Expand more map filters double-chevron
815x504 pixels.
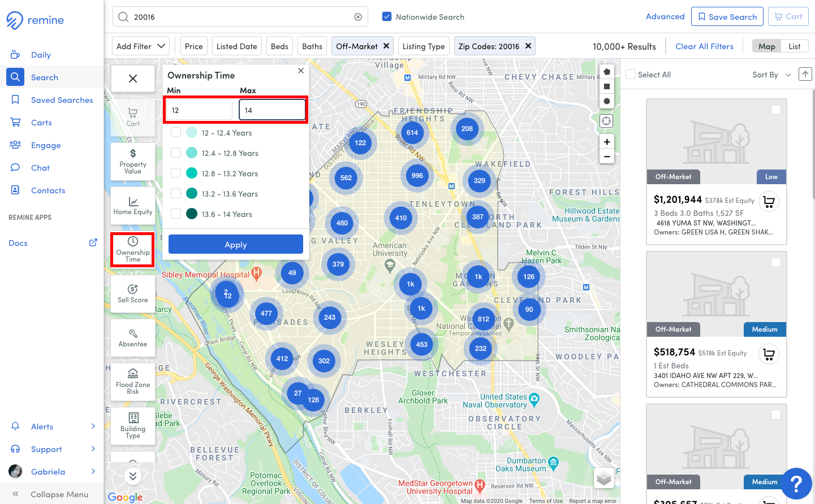click(x=133, y=476)
